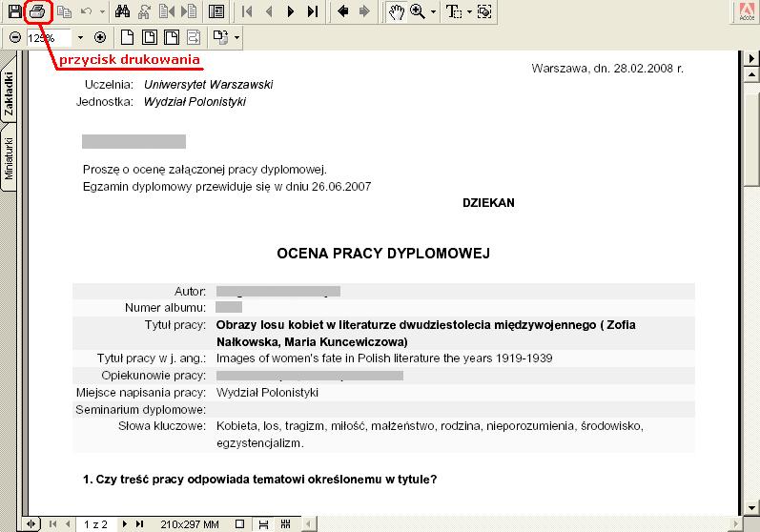Click the horizontal scrollbar right arrow
This screenshot has width=760, height=532.
[736, 523]
